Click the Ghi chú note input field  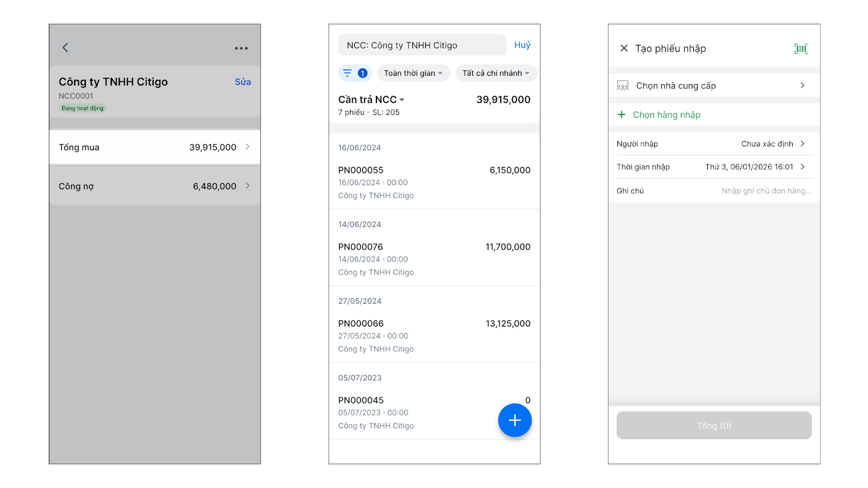click(x=767, y=191)
